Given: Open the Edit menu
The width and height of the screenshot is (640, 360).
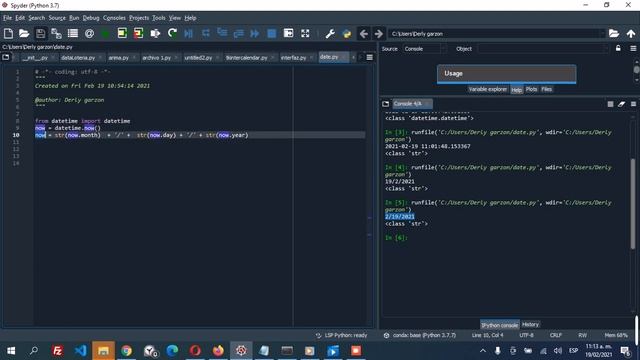Looking at the screenshot, I should pyautogui.click(x=20, y=18).
